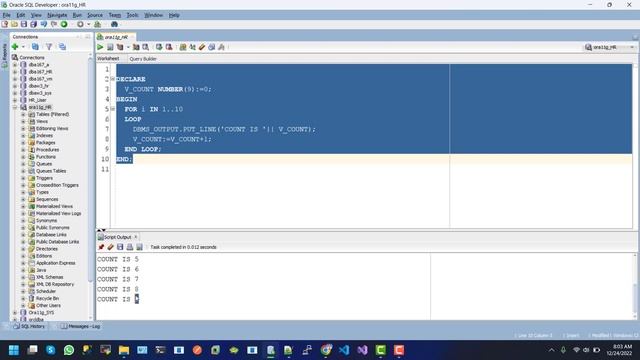Expand the Triggers tree node
The height and width of the screenshot is (360, 640).
[x=23, y=178]
